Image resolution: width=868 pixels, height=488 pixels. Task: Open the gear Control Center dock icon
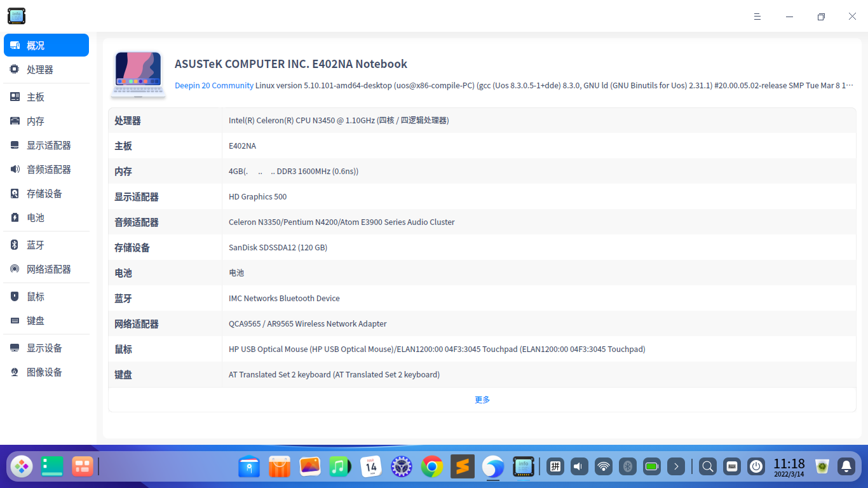pyautogui.click(x=402, y=467)
